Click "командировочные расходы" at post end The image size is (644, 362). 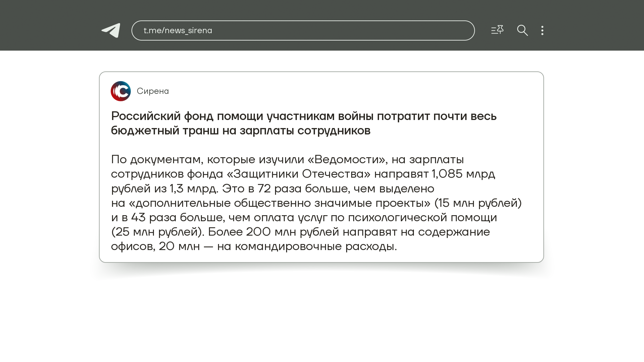(x=315, y=246)
